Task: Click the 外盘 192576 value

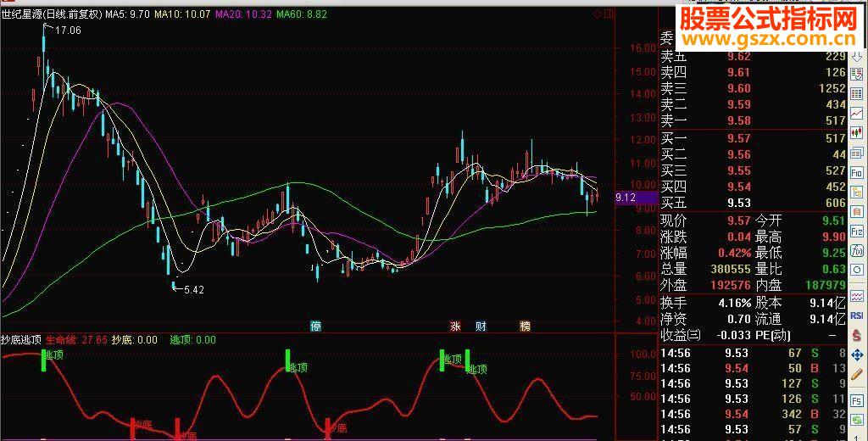Action: [731, 285]
